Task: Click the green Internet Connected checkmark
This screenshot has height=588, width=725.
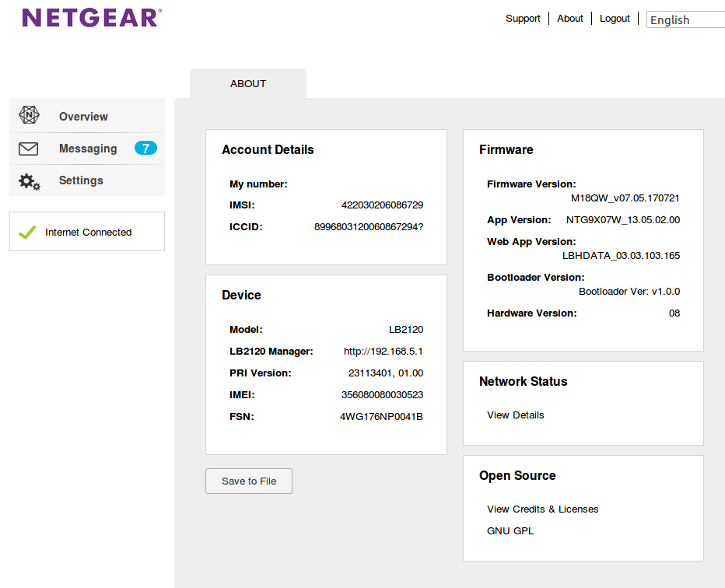Action: tap(27, 232)
